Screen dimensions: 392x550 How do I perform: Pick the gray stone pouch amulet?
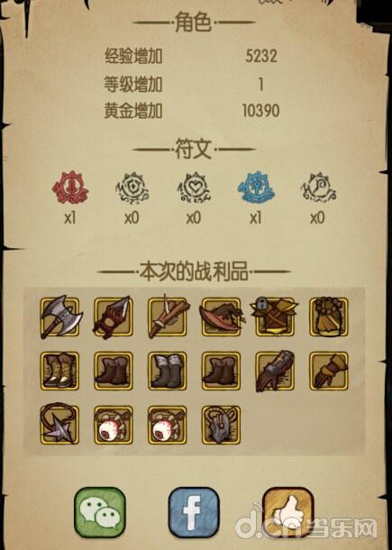click(221, 425)
